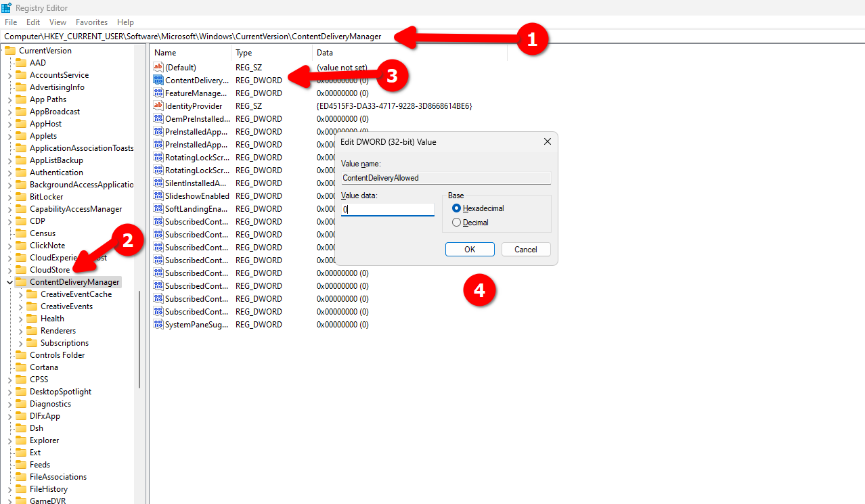Open the Favorites menu
This screenshot has height=504, width=865.
coord(91,22)
